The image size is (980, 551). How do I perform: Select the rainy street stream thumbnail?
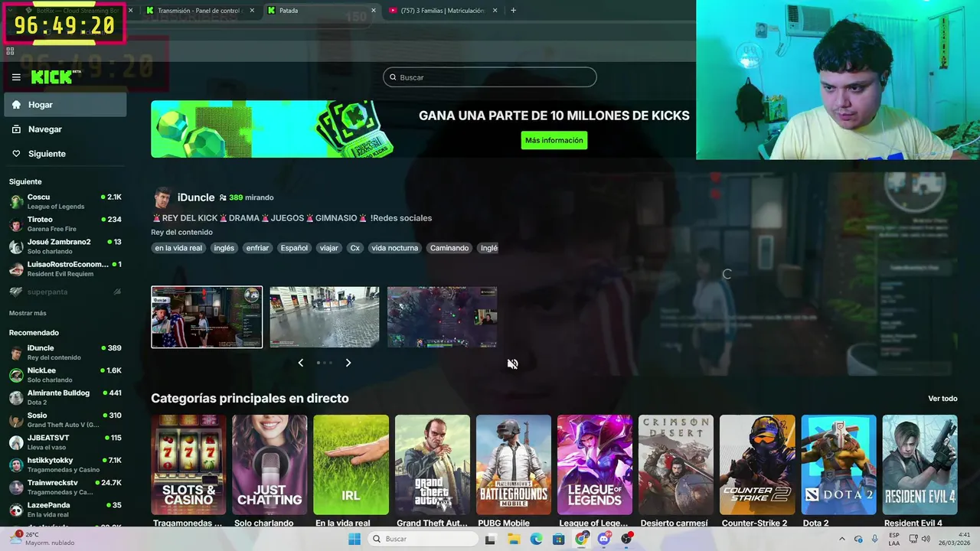pyautogui.click(x=325, y=317)
